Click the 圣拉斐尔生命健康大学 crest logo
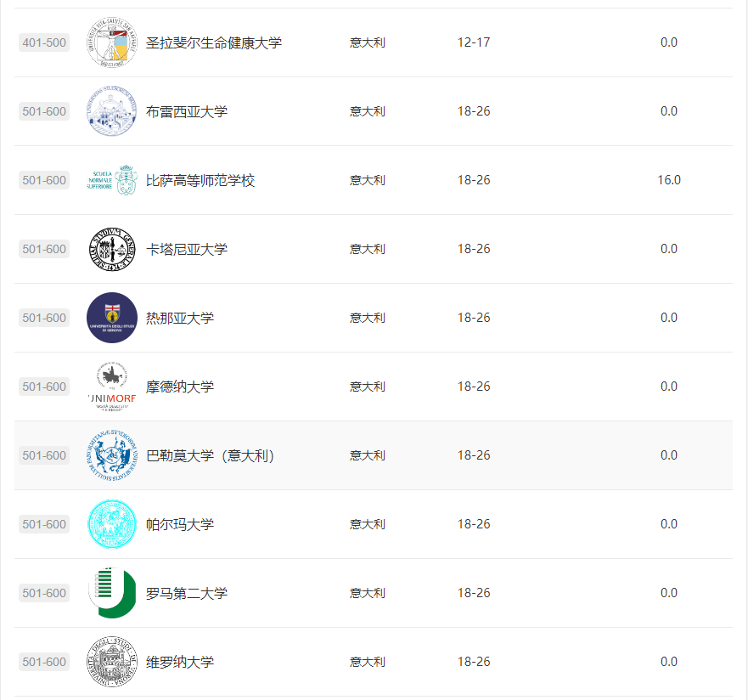 click(113, 42)
